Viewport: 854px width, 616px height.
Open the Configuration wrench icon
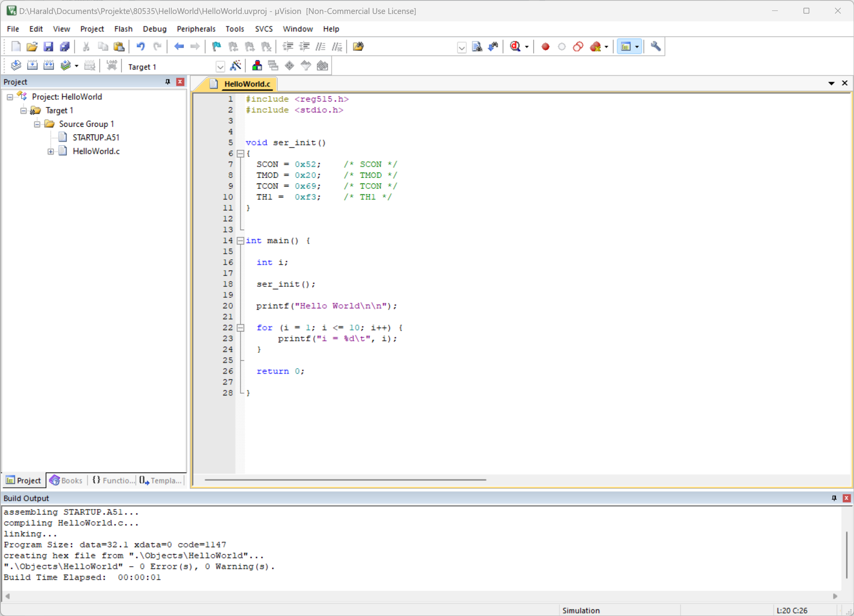[655, 47]
